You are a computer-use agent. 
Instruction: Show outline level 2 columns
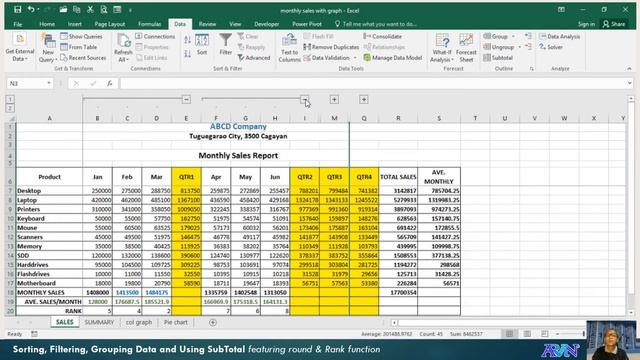tap(10, 108)
